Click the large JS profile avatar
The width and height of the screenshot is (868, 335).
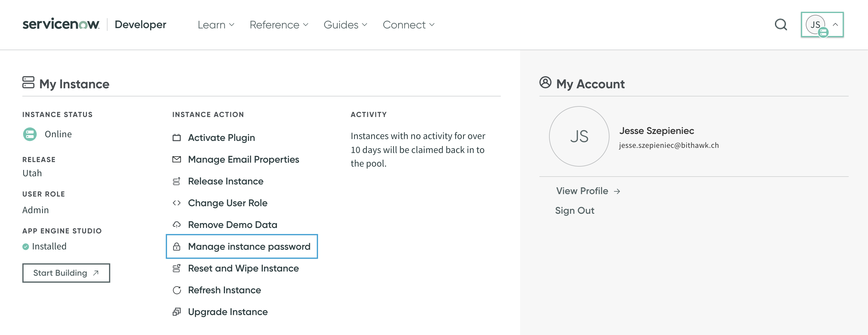[579, 136]
